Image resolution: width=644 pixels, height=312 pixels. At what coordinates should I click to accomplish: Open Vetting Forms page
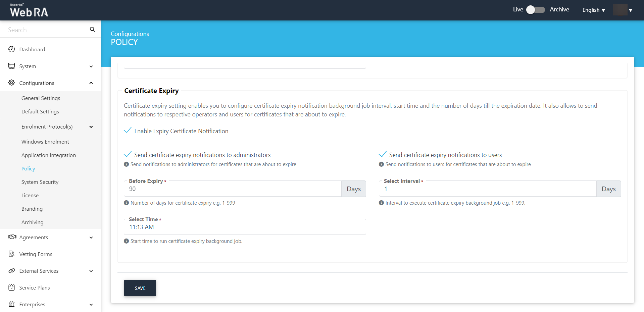[36, 254]
